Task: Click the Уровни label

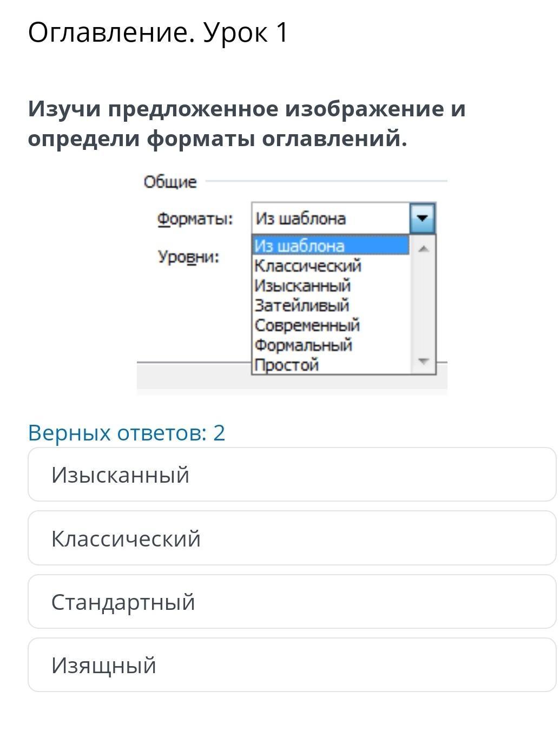Action: coord(188,256)
